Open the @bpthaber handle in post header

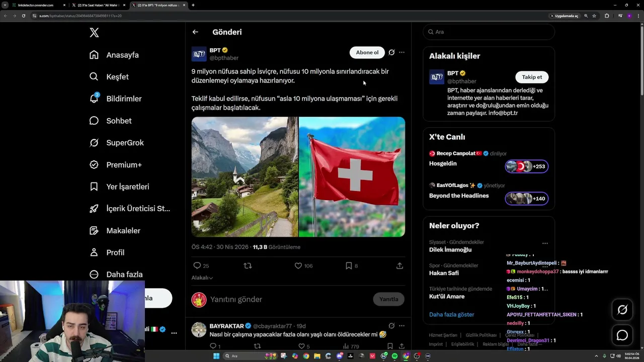pyautogui.click(x=224, y=58)
